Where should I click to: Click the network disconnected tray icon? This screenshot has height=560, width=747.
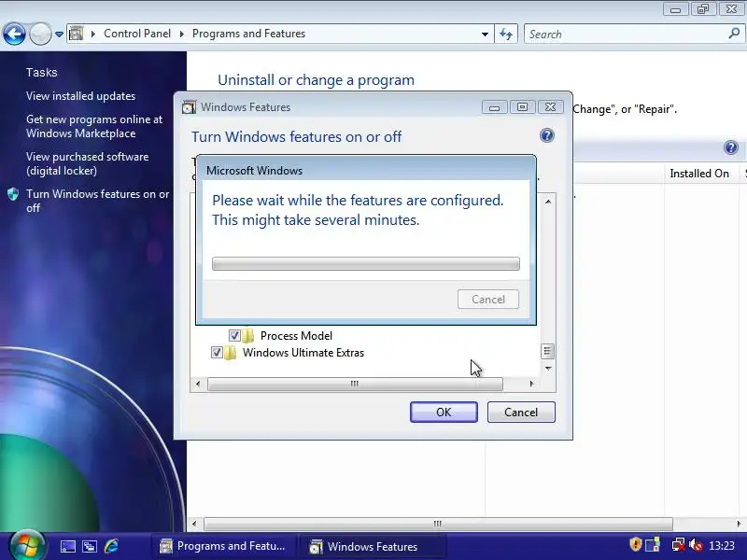[678, 544]
